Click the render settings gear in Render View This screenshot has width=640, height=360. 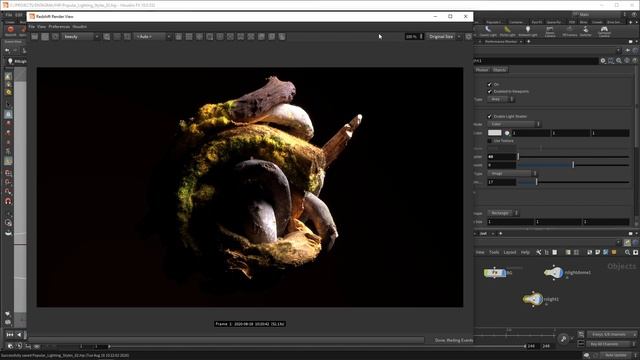click(x=468, y=37)
